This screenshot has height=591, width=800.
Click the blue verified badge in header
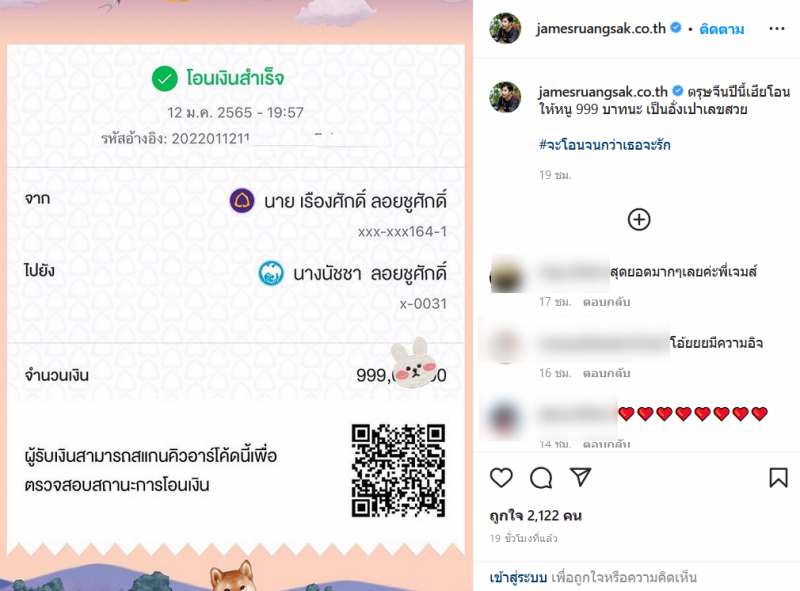tap(676, 28)
